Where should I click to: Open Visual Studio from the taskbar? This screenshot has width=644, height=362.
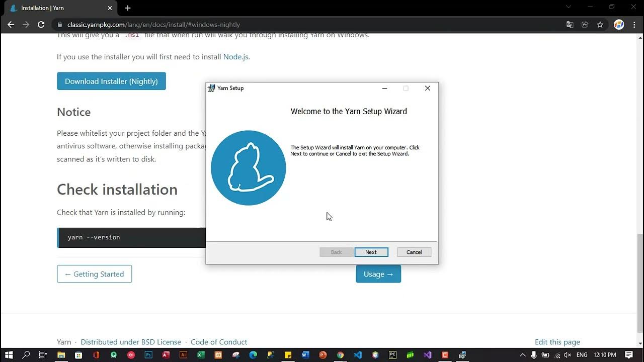pos(427,355)
